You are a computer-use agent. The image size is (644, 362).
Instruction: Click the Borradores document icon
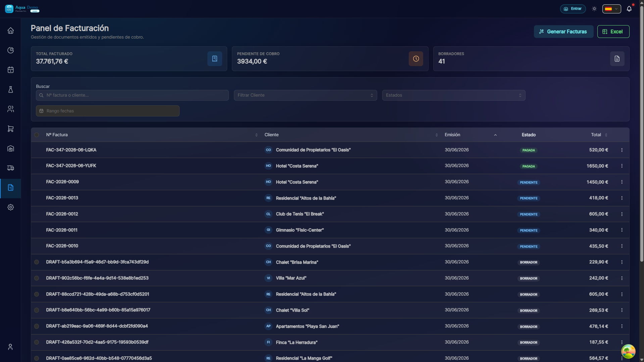tap(617, 59)
